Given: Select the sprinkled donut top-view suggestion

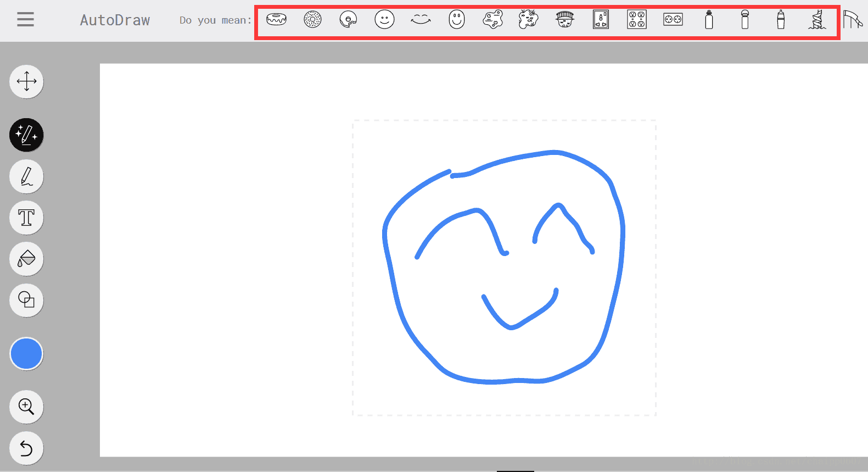Looking at the screenshot, I should point(312,20).
